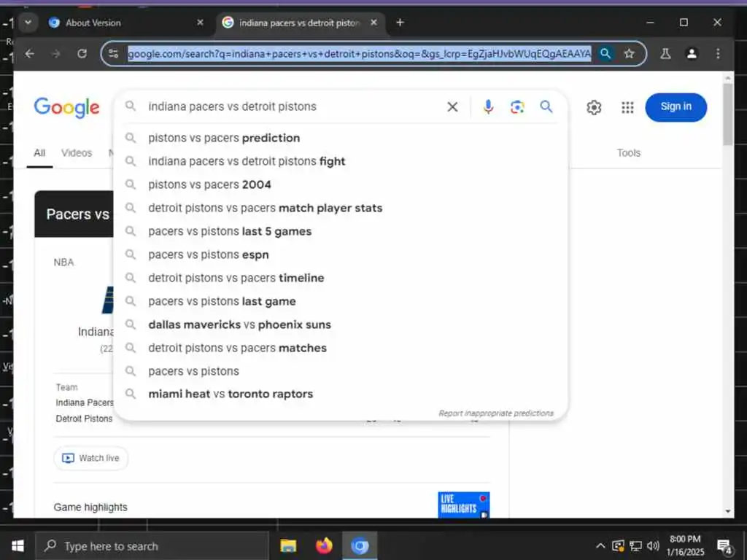Choose suggestion detroit pistons vs pacers matches

(341, 348)
